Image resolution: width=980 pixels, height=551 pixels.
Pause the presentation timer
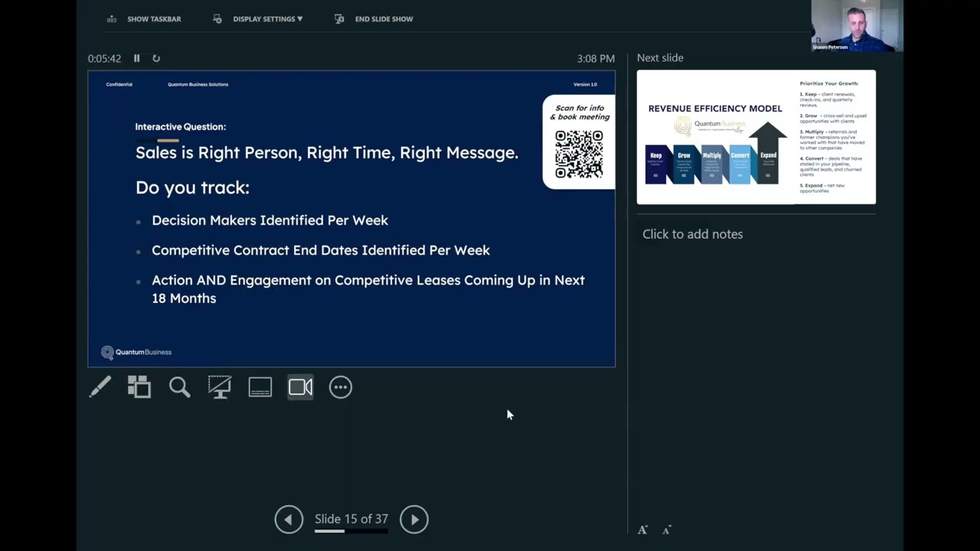click(x=137, y=58)
